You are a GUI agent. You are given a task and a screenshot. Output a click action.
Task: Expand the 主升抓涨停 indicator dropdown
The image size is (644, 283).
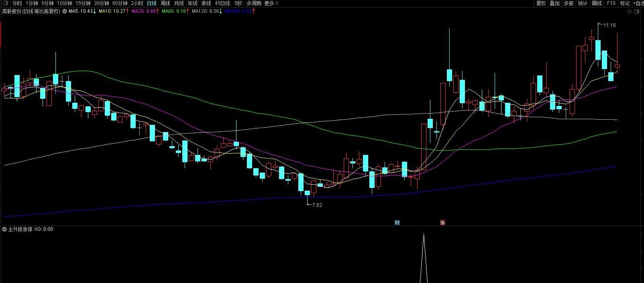pos(5,229)
